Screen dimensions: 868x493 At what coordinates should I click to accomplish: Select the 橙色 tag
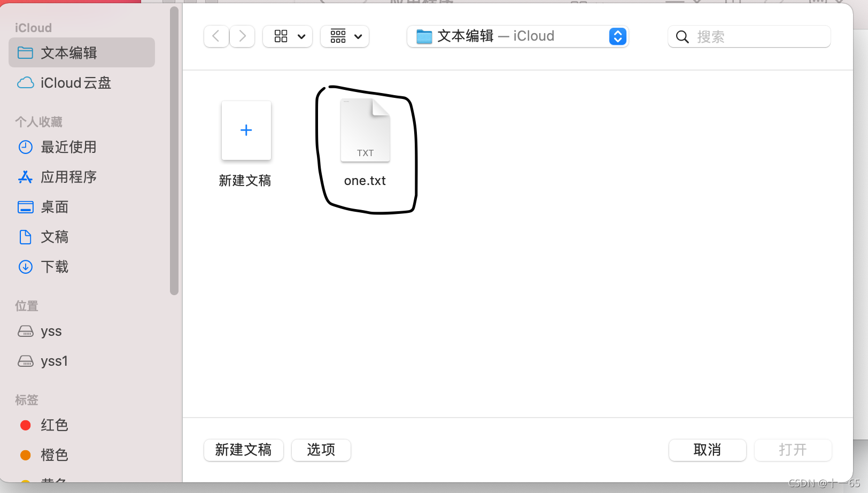pyautogui.click(x=54, y=455)
